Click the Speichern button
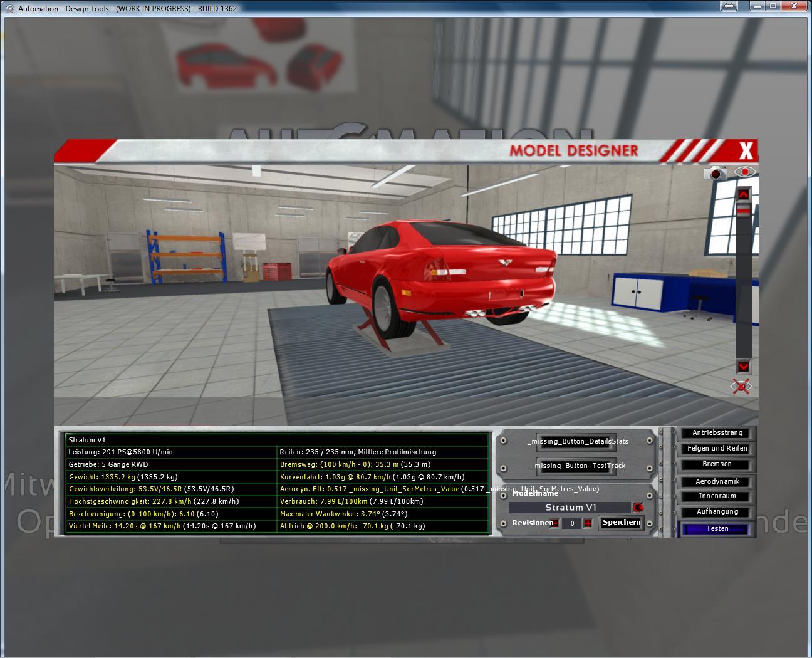812x658 pixels. 622,523
